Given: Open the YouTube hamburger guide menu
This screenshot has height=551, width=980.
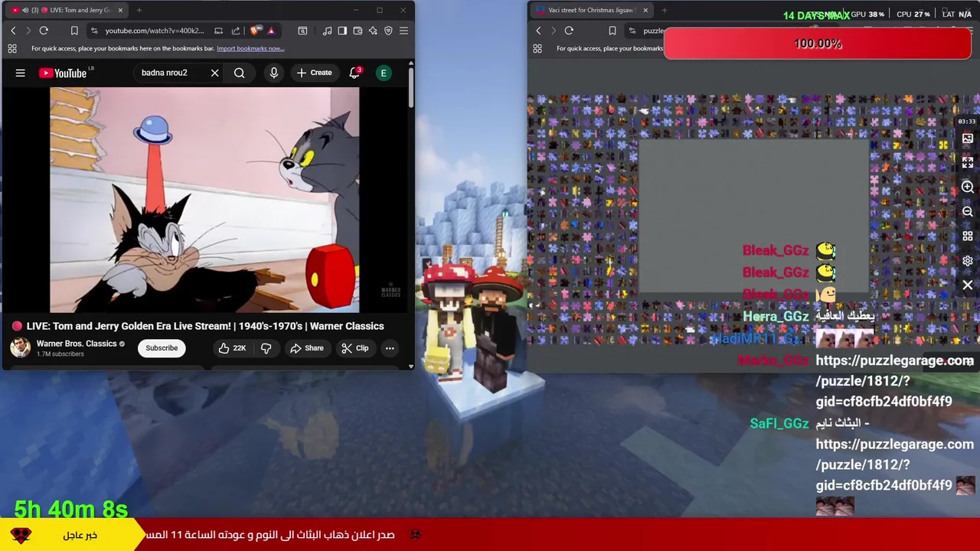Looking at the screenshot, I should point(21,73).
